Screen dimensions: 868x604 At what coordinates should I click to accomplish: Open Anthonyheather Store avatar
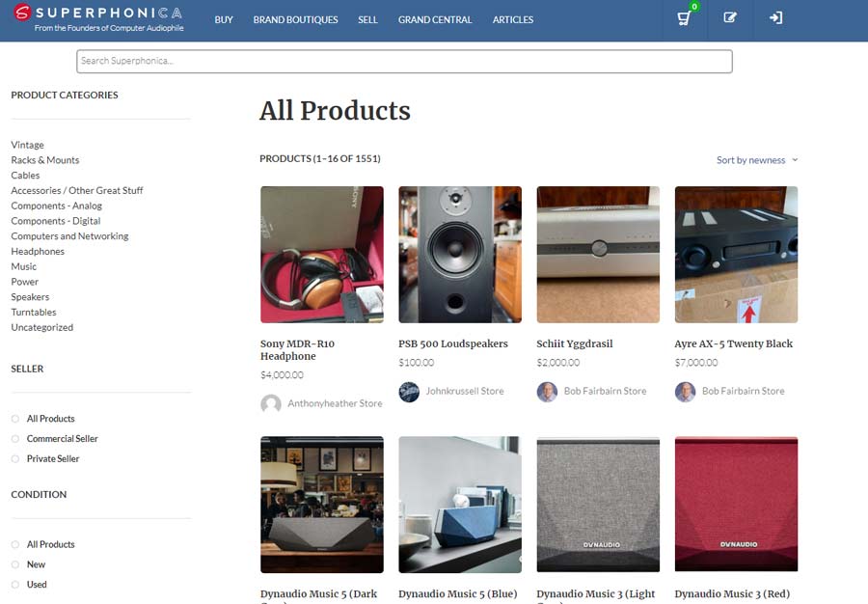click(x=271, y=404)
